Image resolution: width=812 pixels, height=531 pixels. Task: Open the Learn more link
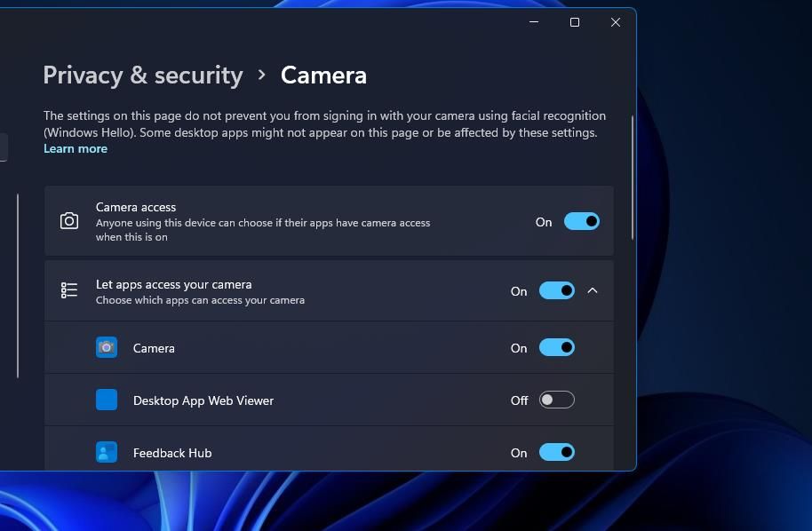click(x=76, y=148)
